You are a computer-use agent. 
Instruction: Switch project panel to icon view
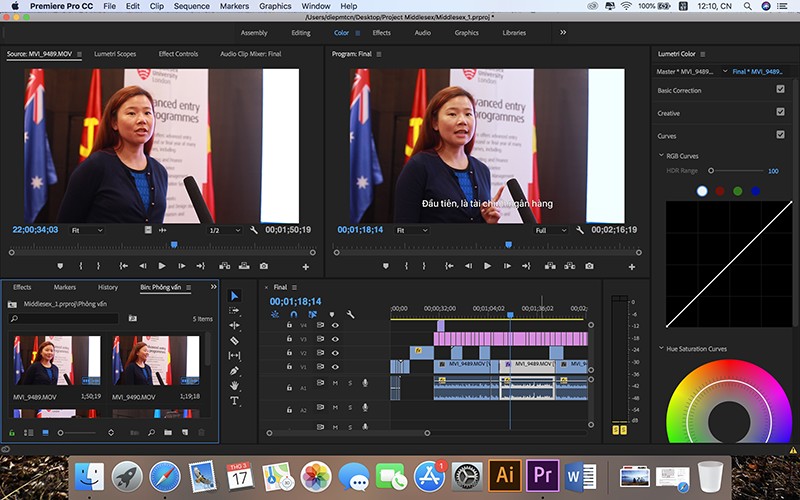45,432
